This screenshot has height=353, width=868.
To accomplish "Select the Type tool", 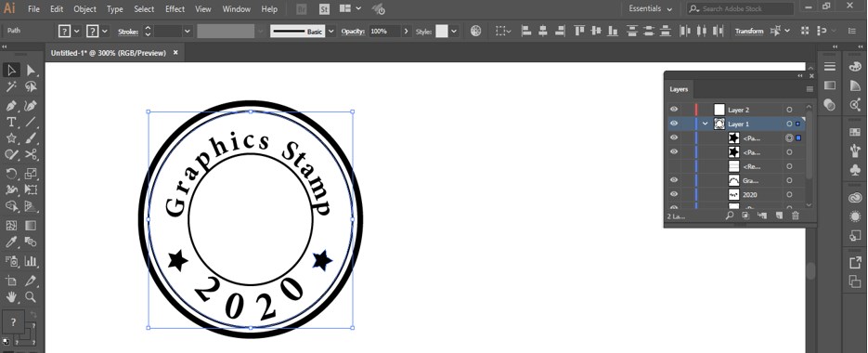I will click(x=11, y=122).
